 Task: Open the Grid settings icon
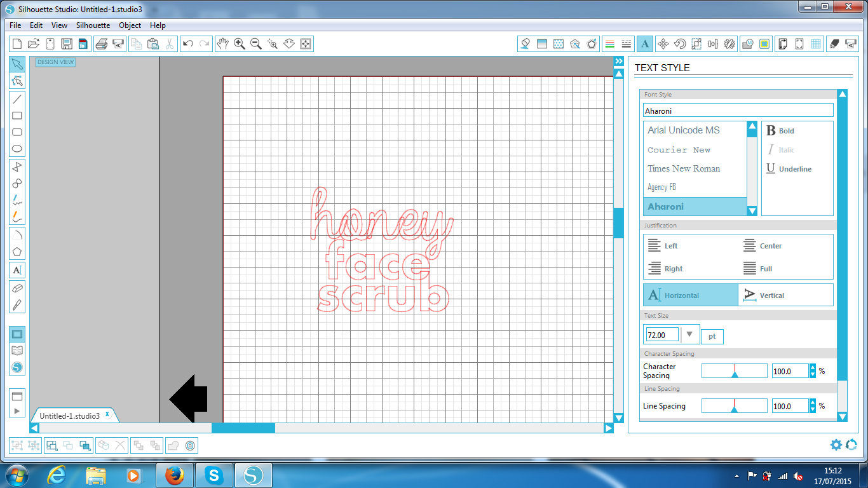[x=816, y=44]
